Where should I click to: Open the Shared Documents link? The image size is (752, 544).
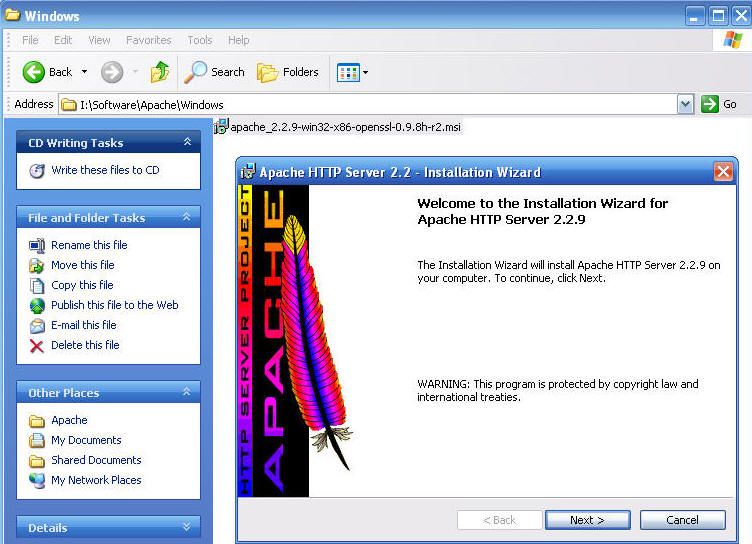click(96, 460)
